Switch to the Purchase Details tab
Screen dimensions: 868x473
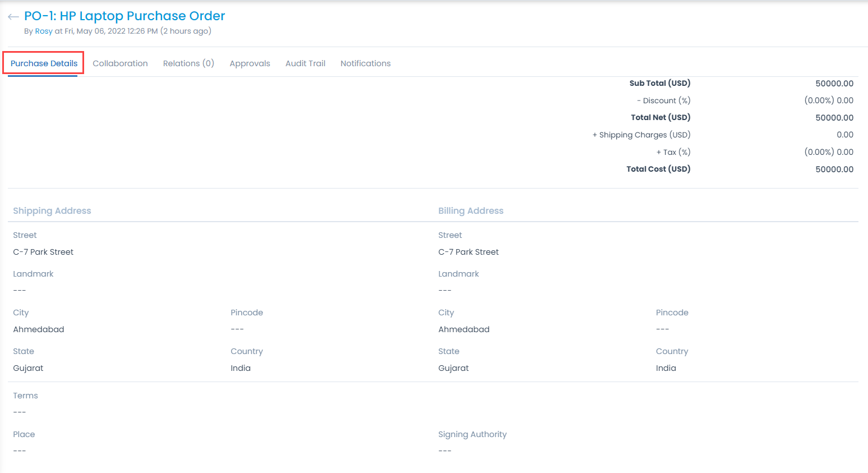[x=43, y=63]
